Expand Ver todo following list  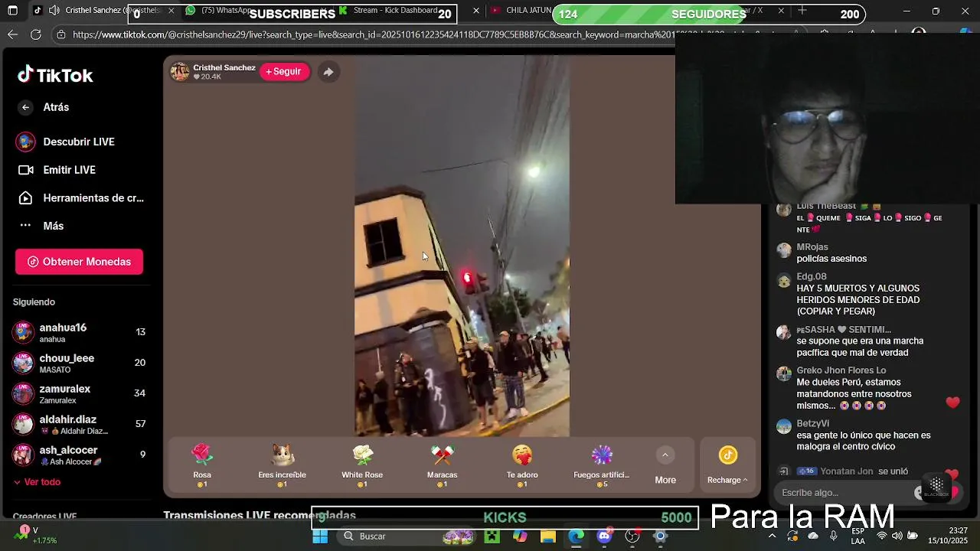coord(37,482)
